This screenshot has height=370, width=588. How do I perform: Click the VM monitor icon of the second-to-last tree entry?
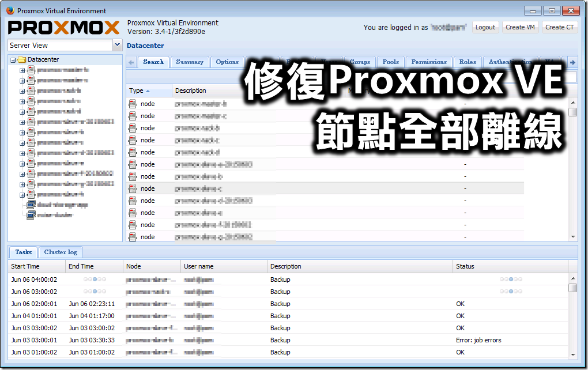coord(31,205)
